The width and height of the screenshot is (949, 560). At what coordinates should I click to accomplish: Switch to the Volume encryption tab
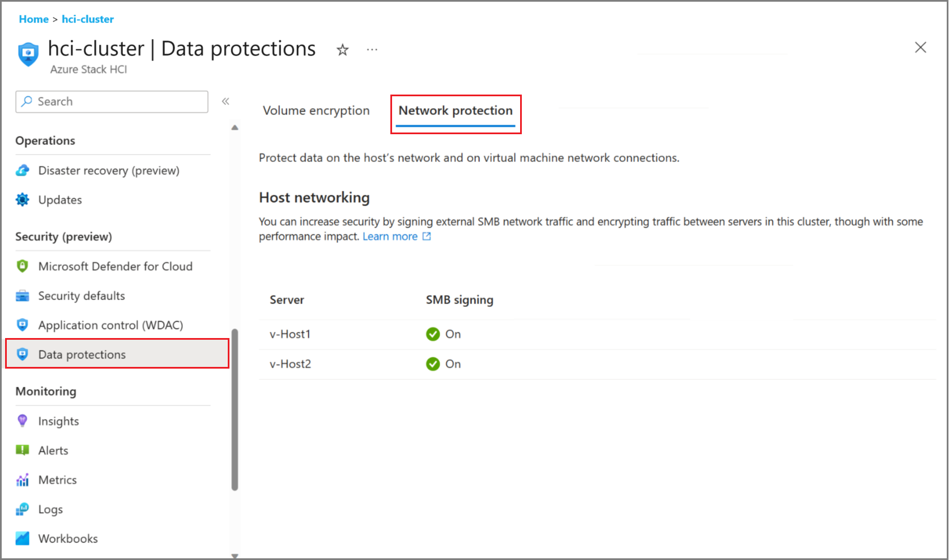[316, 110]
